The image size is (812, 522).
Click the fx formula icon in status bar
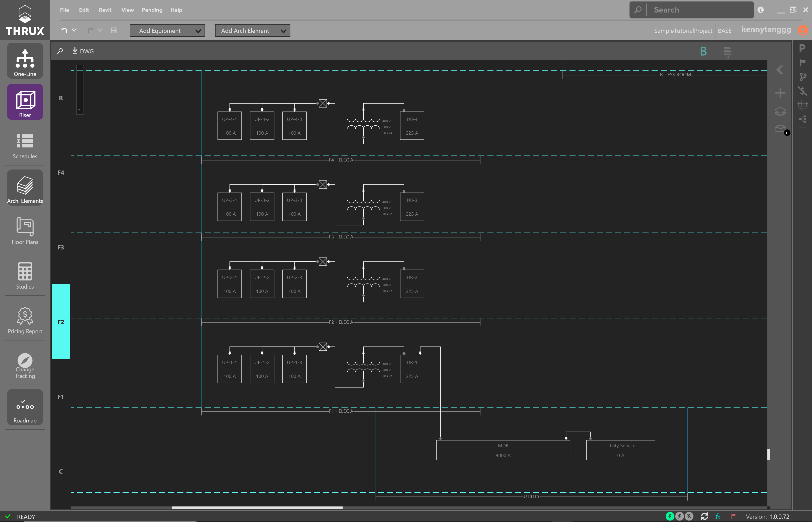pos(718,516)
